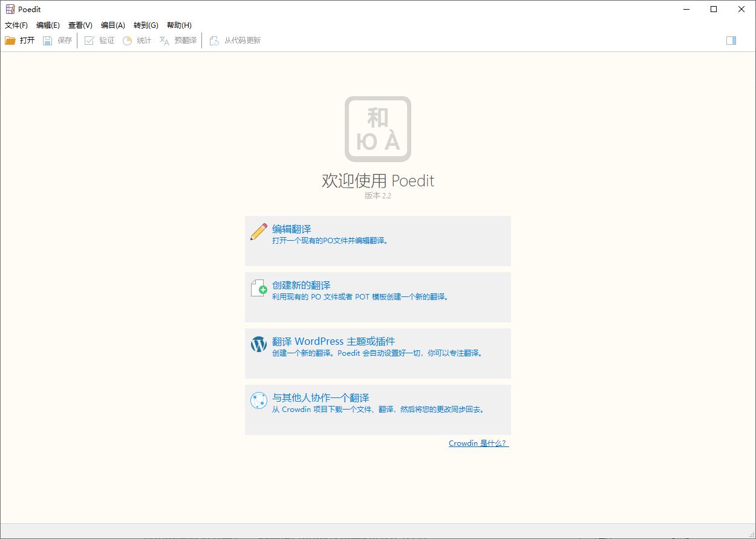Viewport: 756px width, 539px height.
Task: Click the 从代码更新 toolbar label
Action: click(243, 41)
